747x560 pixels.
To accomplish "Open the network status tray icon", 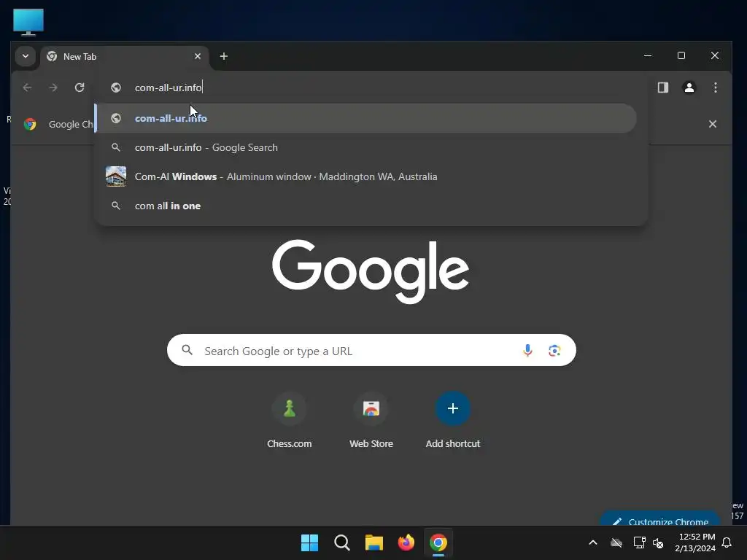I will [639, 542].
